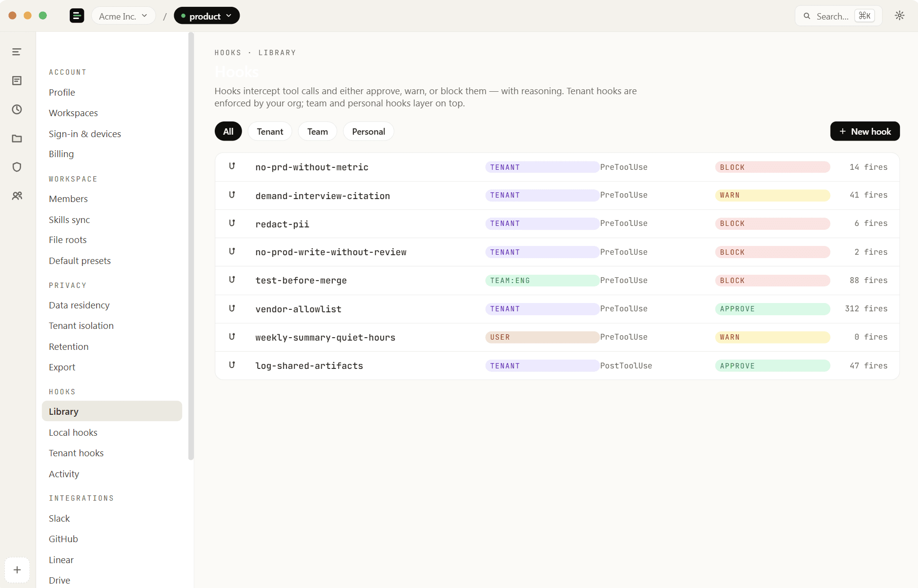Click hook icon for log-shared-artifacts
Screen dimensions: 918x588
click(x=232, y=365)
